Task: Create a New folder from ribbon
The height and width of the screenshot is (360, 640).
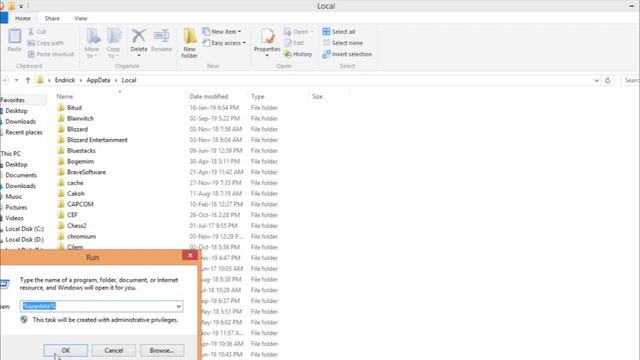Action: (189, 43)
